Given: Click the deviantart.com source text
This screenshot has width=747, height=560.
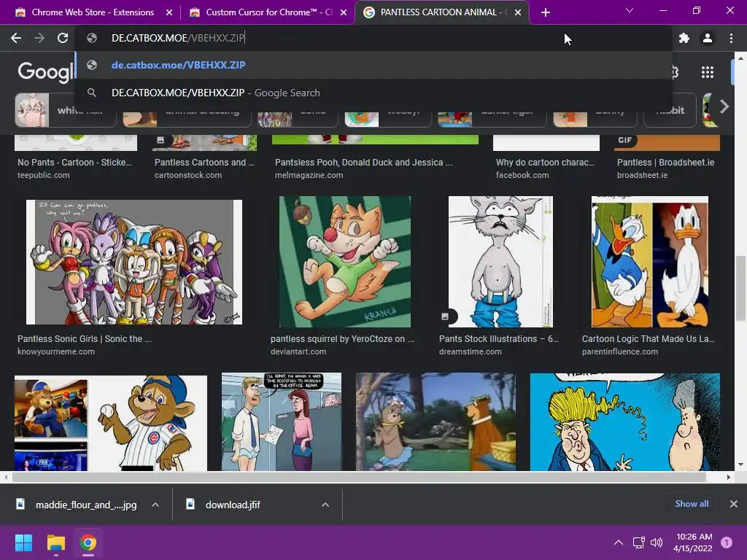Looking at the screenshot, I should pyautogui.click(x=298, y=352).
